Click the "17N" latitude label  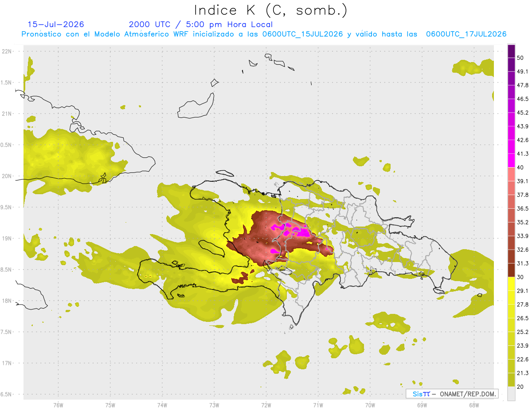click(7, 363)
